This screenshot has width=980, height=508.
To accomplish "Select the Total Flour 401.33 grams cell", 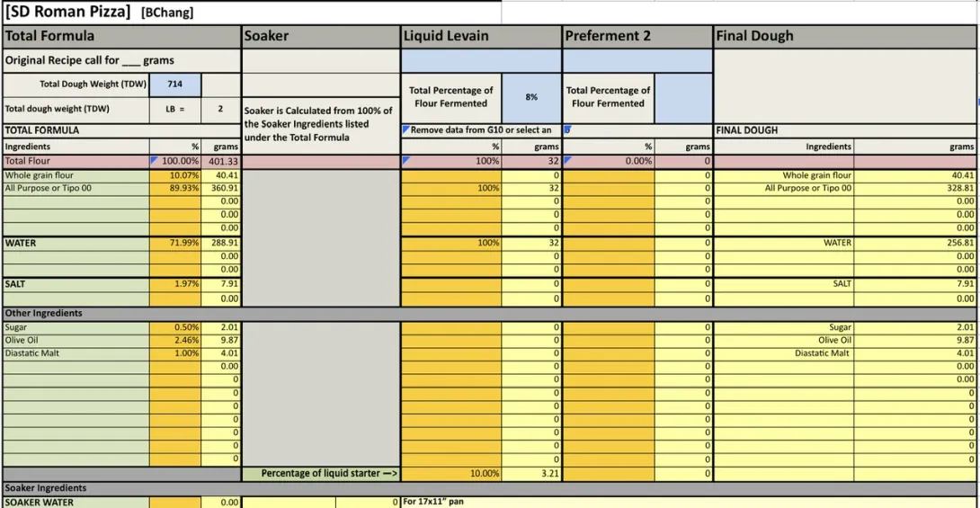I will [221, 161].
